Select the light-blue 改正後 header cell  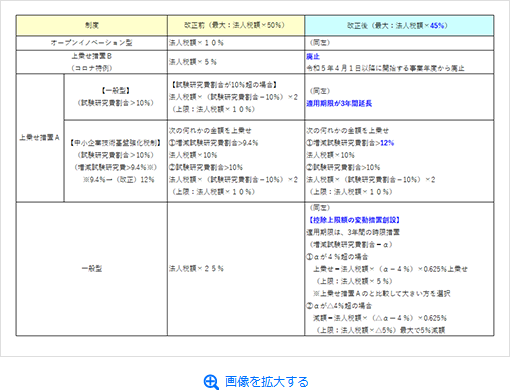[399, 25]
